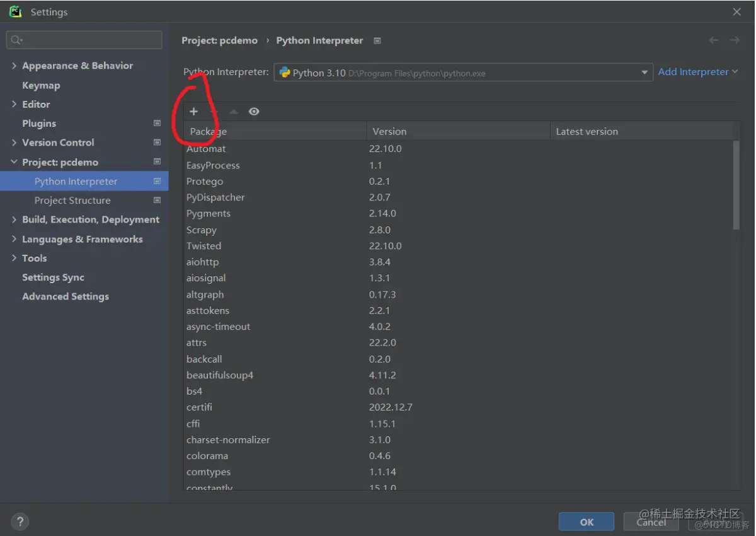Screen dimensions: 756x536
Task: Click the Project: pcdemo breadcrumb
Action: [219, 40]
